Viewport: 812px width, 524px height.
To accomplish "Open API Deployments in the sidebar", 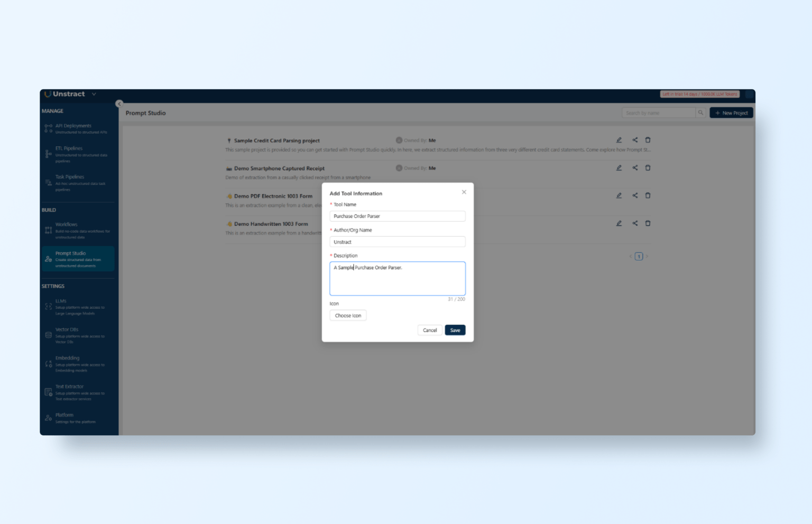I will point(78,128).
